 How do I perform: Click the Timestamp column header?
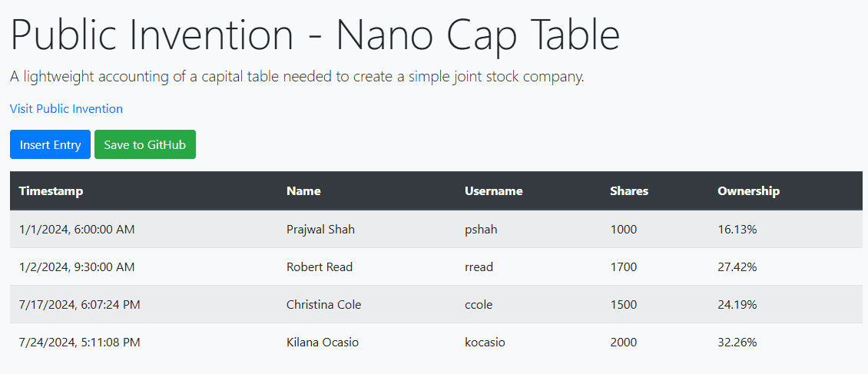click(x=51, y=190)
